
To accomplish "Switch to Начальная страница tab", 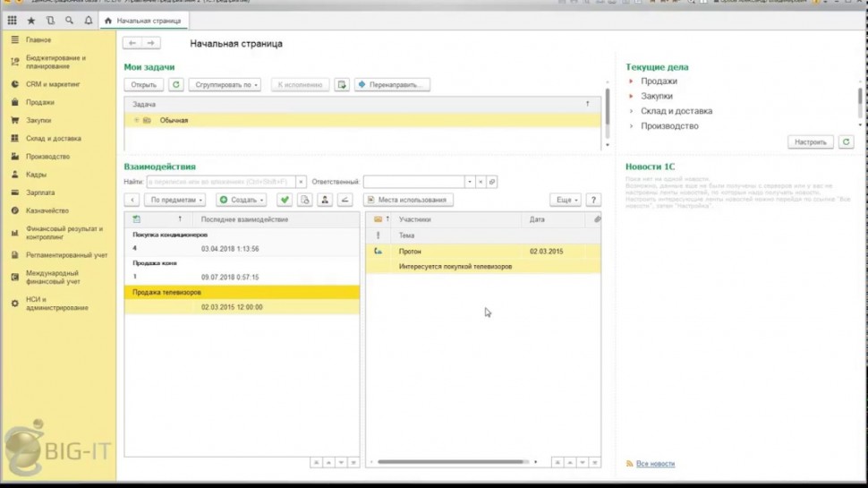I will (143, 20).
